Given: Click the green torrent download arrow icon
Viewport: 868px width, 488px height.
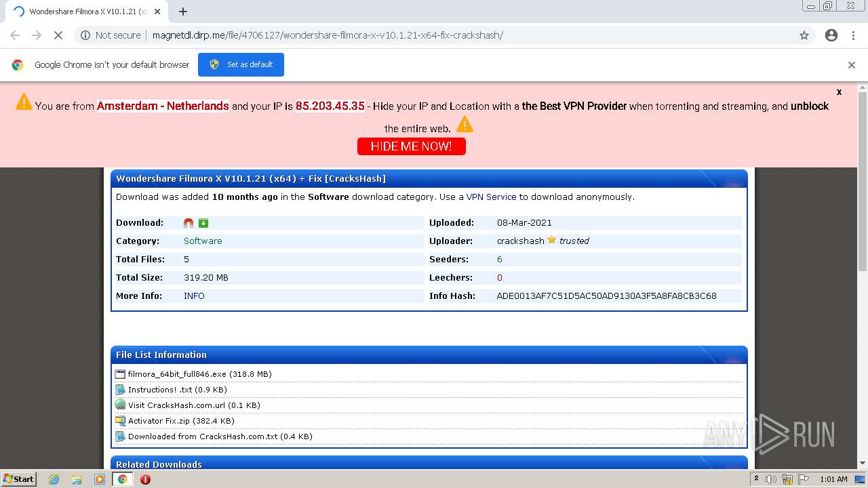Looking at the screenshot, I should pos(203,223).
